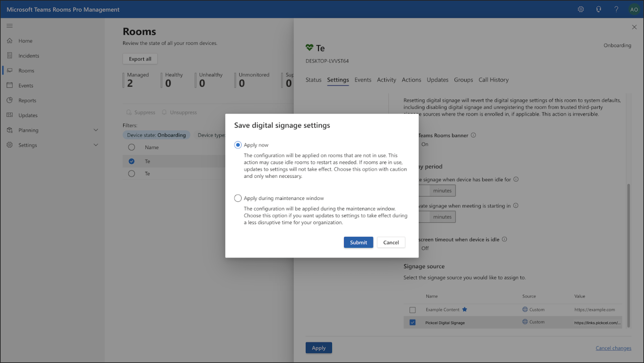Open the Actions tab
This screenshot has height=363, width=644.
point(411,80)
